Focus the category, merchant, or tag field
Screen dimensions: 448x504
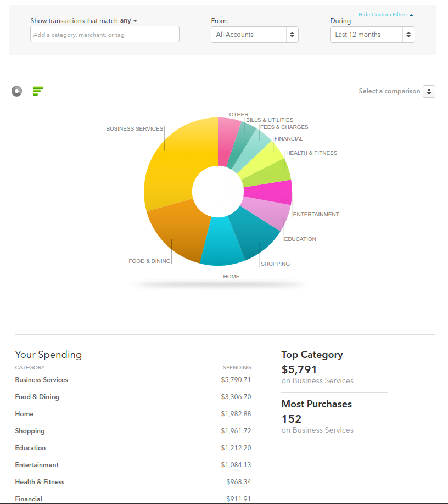105,34
